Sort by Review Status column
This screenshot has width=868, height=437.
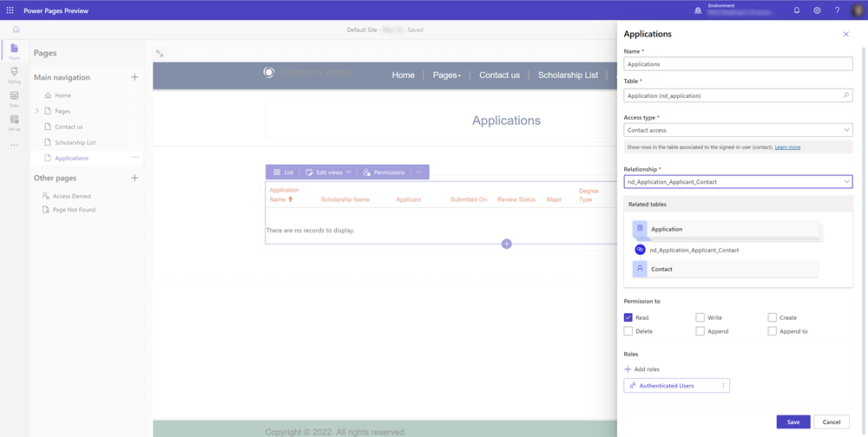(x=516, y=199)
